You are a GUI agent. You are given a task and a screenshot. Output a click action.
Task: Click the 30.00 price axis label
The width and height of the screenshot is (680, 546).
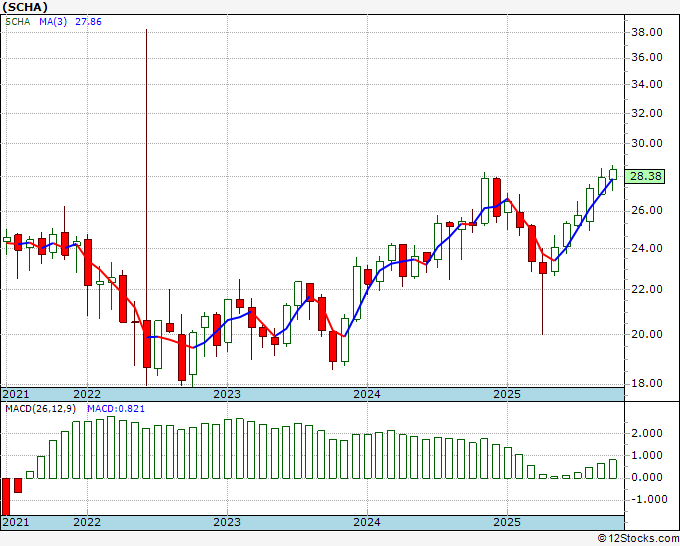click(647, 143)
